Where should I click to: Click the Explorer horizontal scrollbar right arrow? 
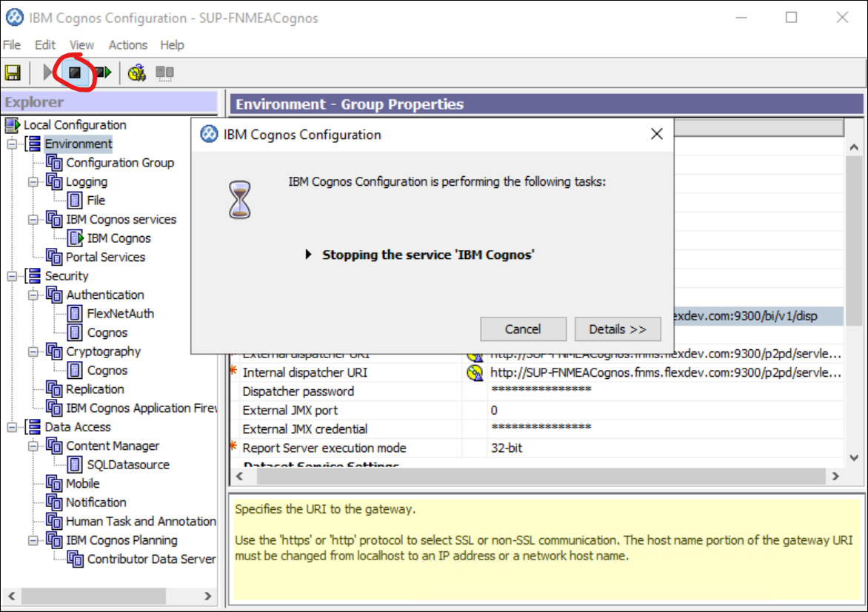click(207, 596)
